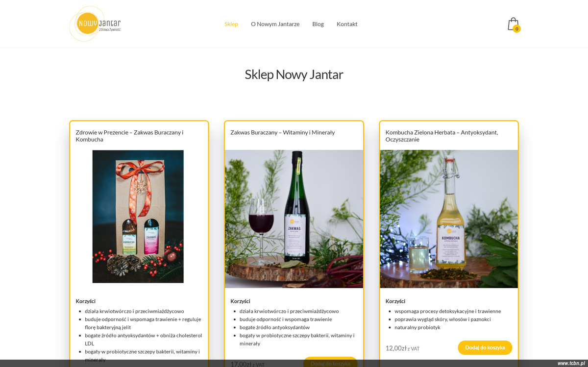Open the Sklep menu item
This screenshot has width=588, height=367.
[x=231, y=24]
